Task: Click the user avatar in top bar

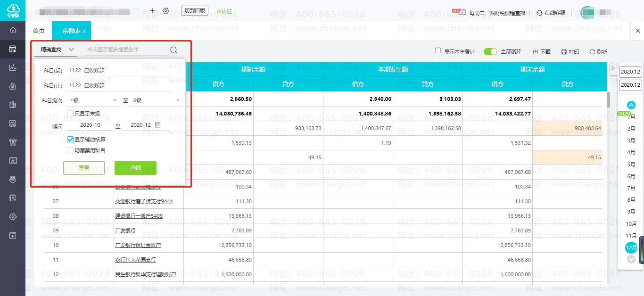Action: (587, 12)
